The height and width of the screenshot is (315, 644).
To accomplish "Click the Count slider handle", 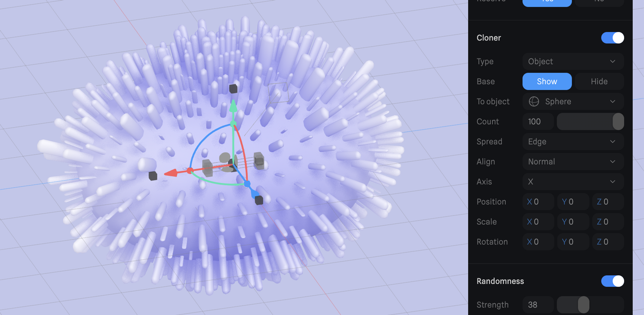I will point(618,121).
